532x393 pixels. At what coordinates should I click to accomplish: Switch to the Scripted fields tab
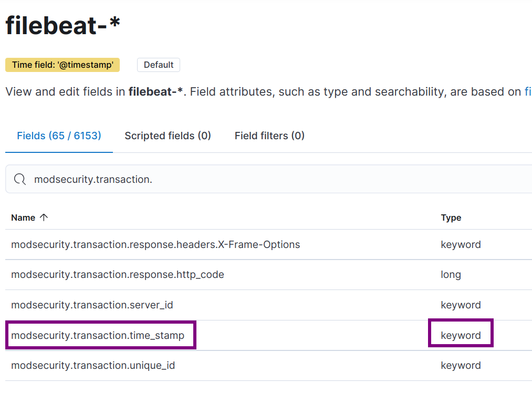coord(168,136)
